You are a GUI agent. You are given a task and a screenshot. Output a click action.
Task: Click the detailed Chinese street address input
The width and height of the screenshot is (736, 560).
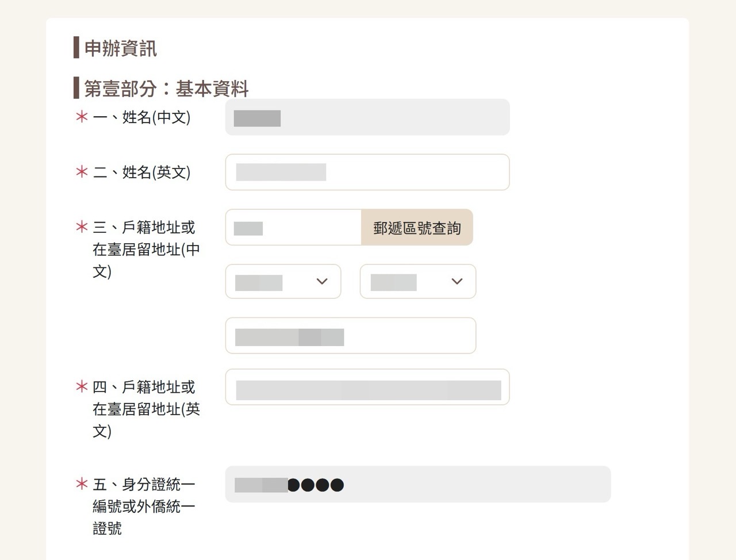coord(350,335)
